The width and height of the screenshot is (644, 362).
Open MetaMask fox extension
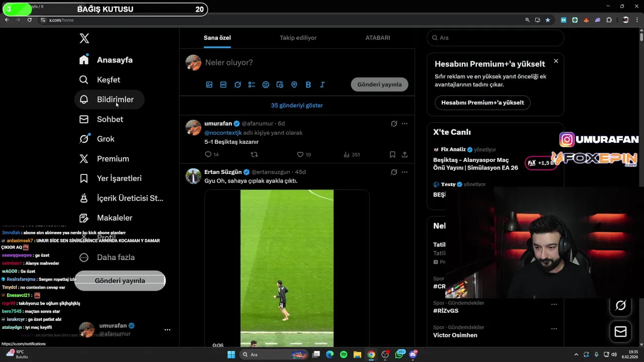pyautogui.click(x=586, y=20)
